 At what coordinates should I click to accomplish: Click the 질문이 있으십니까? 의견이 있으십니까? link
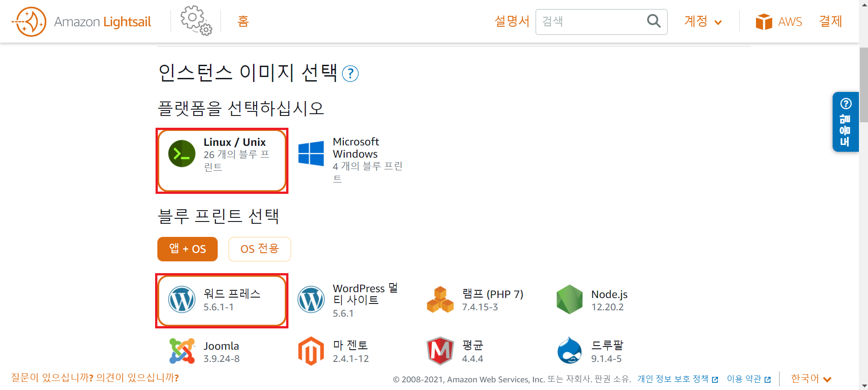coord(95,378)
